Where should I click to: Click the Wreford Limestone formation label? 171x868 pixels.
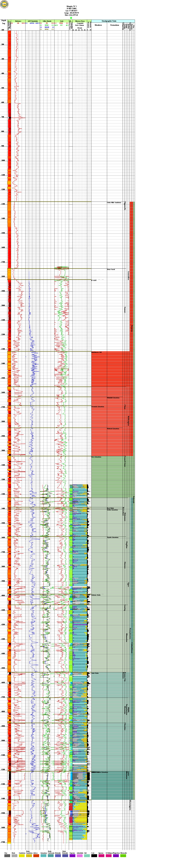[x=113, y=429]
